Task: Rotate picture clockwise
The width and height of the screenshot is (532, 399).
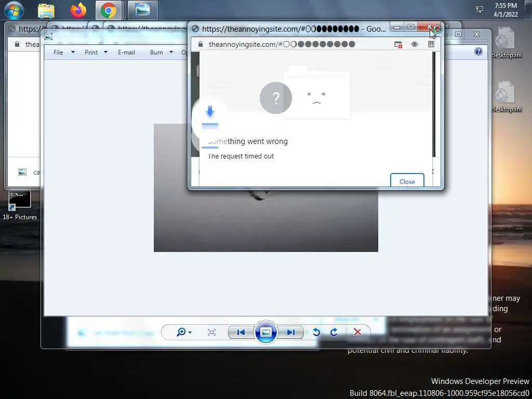Action: (x=334, y=332)
